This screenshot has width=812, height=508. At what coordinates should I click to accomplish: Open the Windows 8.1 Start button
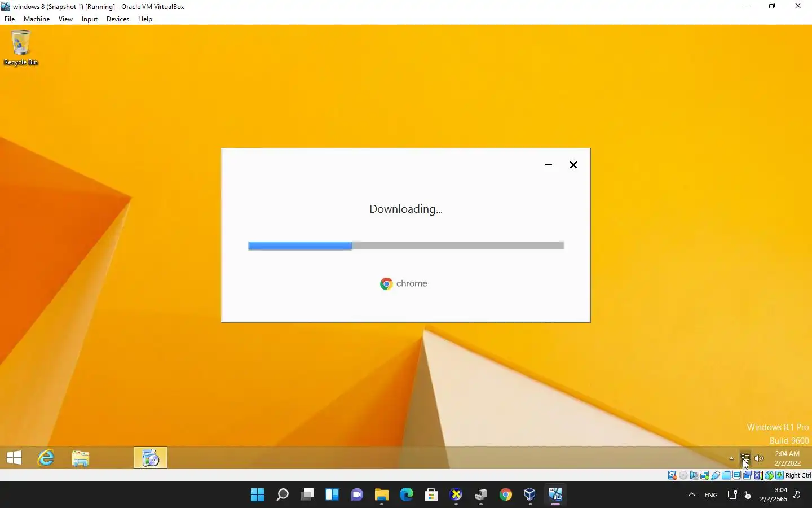(x=14, y=458)
